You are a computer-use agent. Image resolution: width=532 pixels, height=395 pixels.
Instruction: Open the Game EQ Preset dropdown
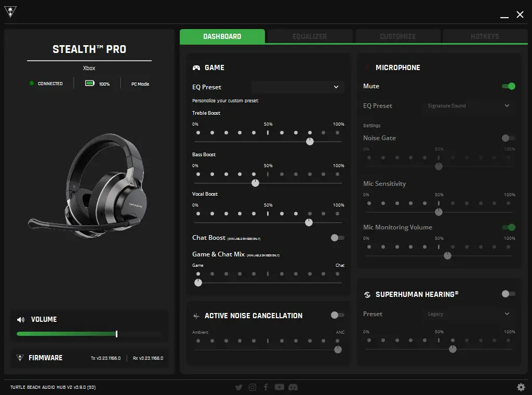tap(298, 87)
